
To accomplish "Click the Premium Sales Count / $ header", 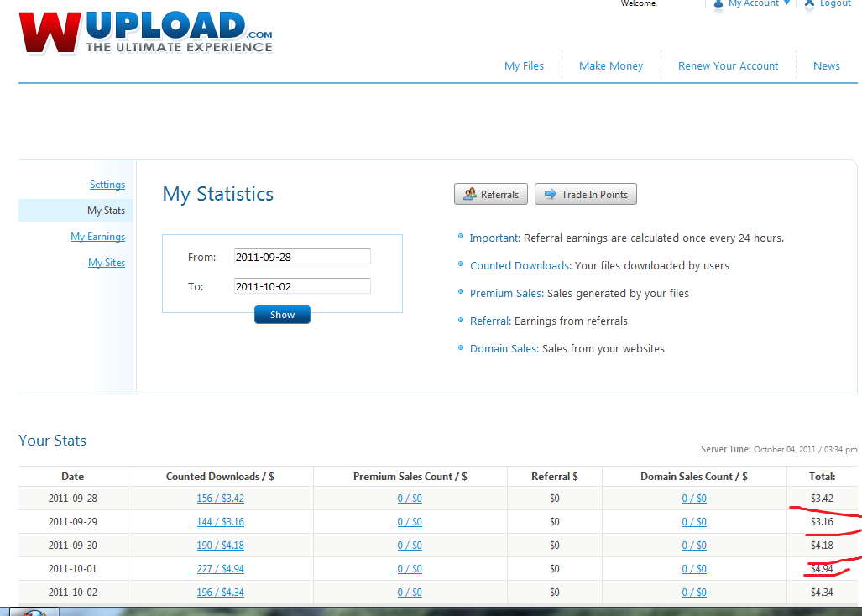I will tap(410, 477).
